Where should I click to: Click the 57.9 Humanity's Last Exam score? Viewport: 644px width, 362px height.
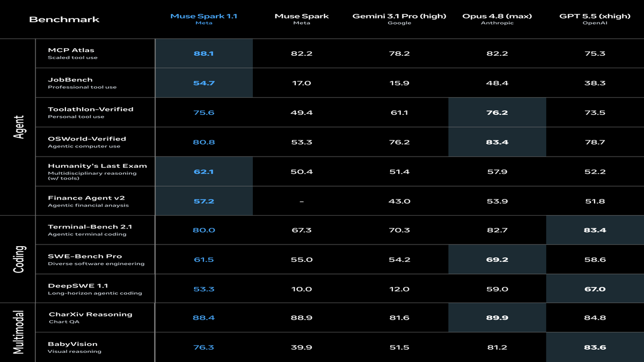(x=497, y=172)
